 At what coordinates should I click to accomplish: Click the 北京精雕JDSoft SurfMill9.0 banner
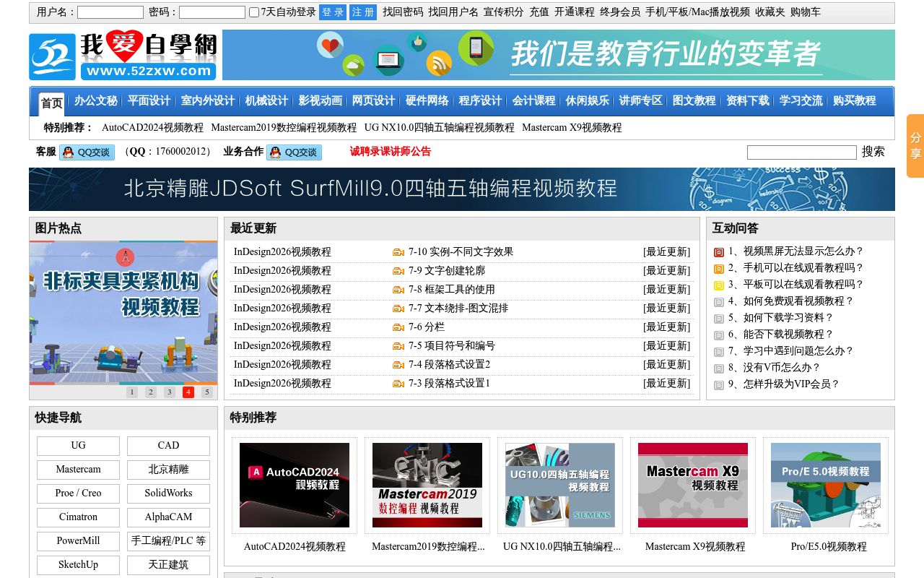(462, 189)
